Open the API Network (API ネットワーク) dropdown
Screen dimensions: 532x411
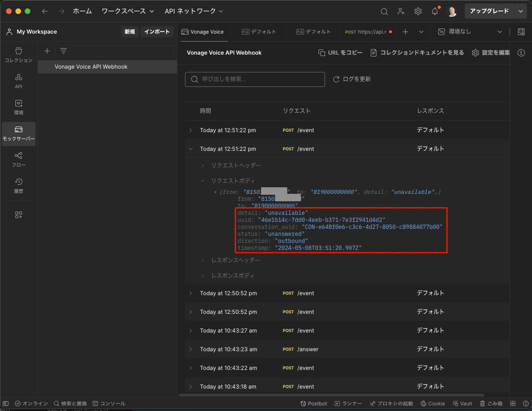[x=194, y=11]
